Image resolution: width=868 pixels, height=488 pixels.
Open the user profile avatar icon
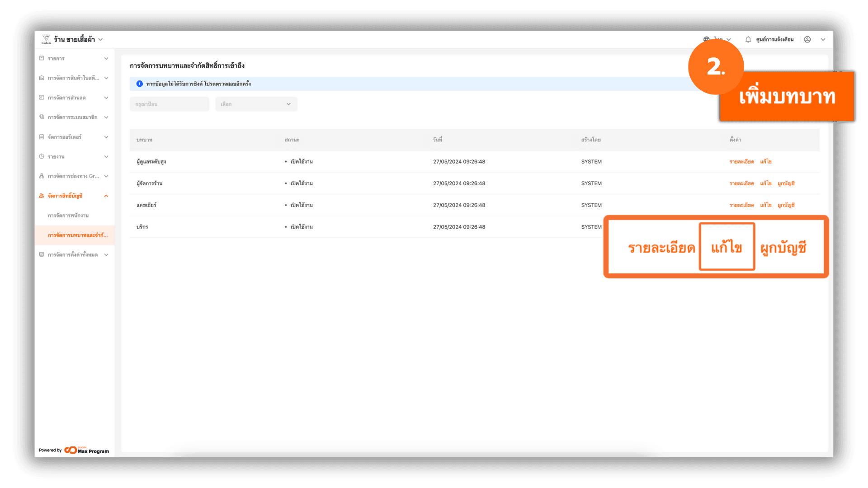click(x=807, y=39)
